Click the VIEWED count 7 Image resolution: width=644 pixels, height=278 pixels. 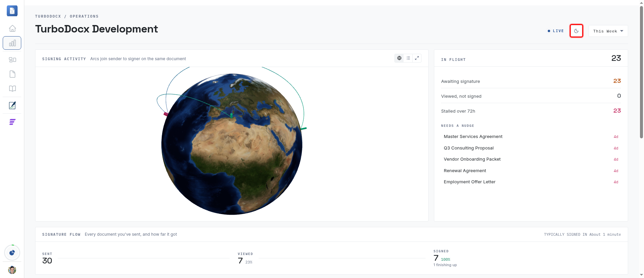240,261
